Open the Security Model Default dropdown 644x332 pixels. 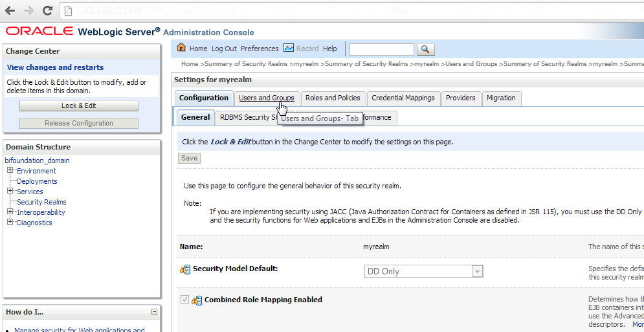[423, 271]
